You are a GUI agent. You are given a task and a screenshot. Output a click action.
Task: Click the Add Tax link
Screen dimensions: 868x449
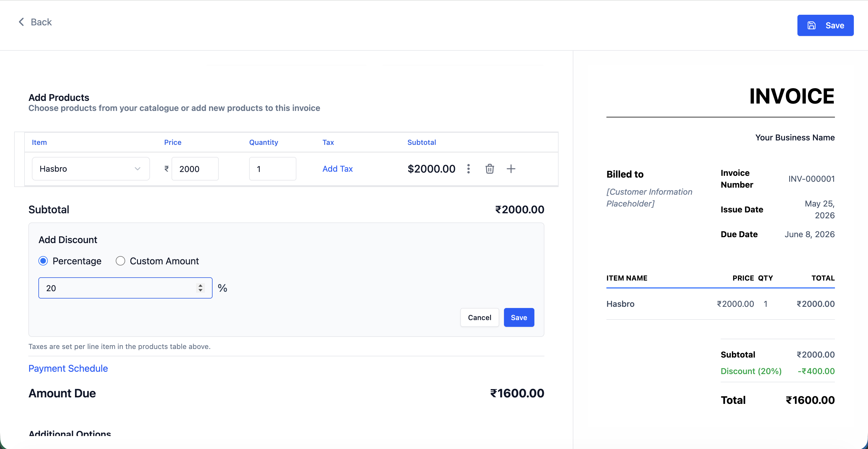tap(337, 169)
